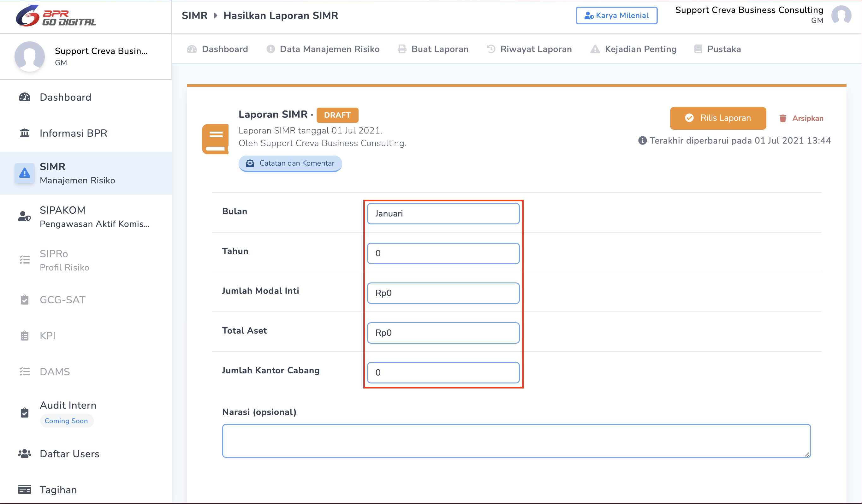Open the user avatar in top-right header
862x504 pixels.
point(841,15)
